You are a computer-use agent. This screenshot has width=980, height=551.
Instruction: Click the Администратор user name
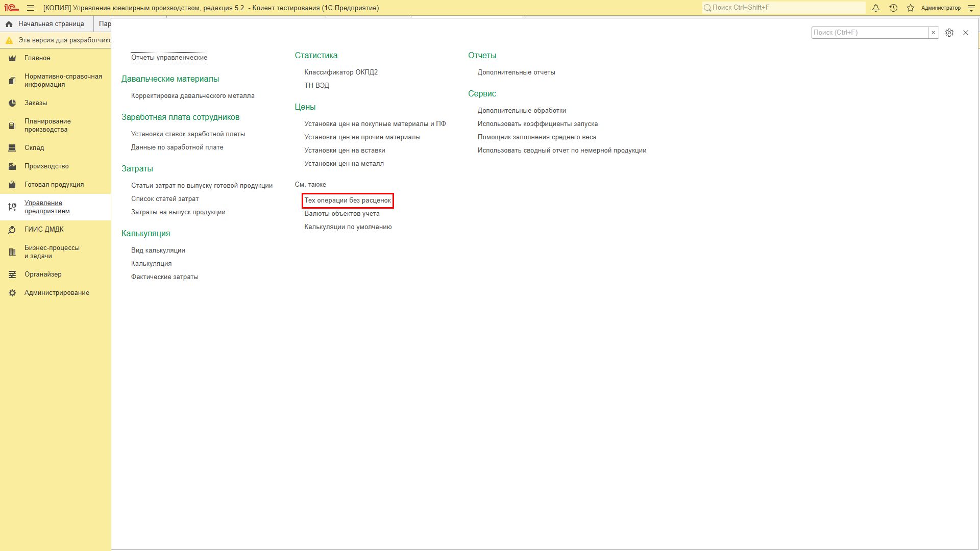pyautogui.click(x=941, y=8)
